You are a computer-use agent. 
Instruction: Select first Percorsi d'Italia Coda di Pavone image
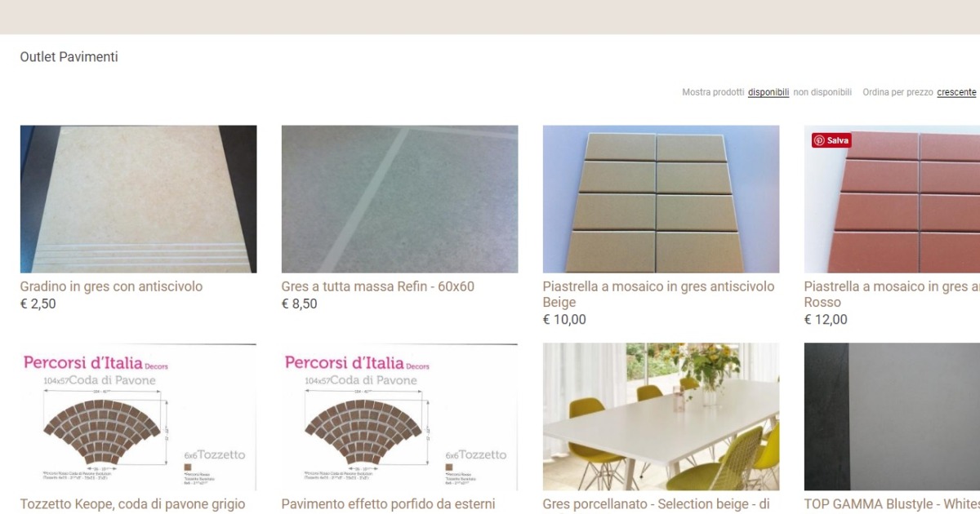[x=139, y=417]
